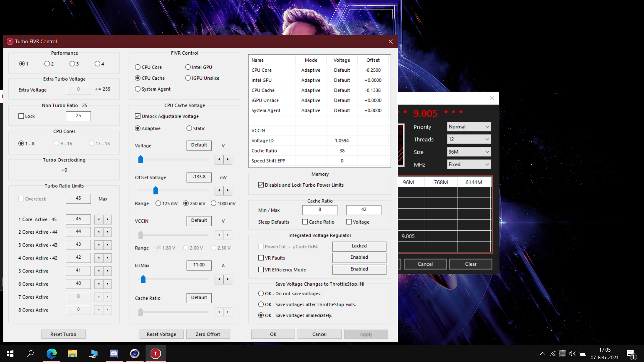Screen dimensions: 644x362
Task: Choose OK - Do not save voltages
Action: click(290, 294)
